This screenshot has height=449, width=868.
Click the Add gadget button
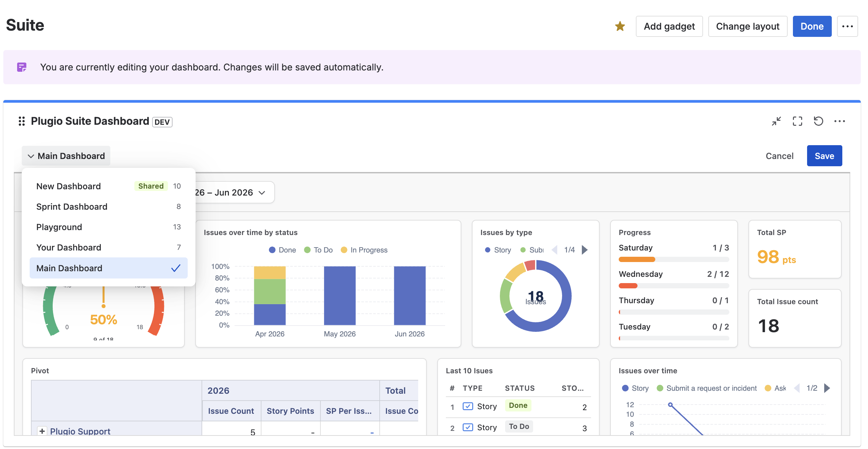coord(669,26)
